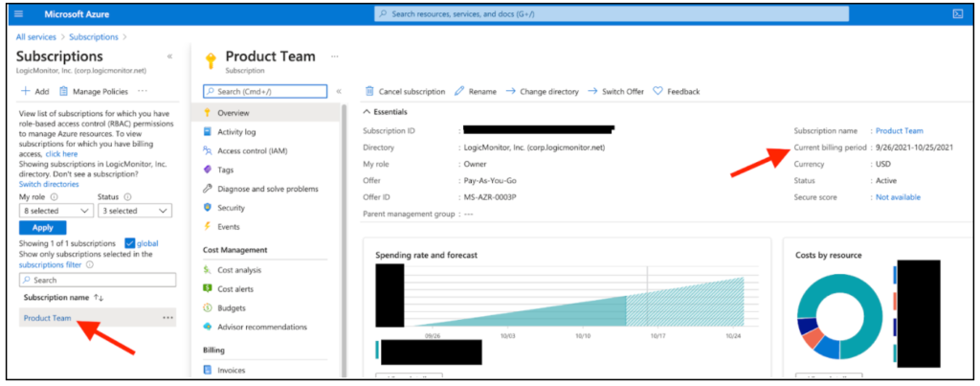Open the Azure portal hamburger menu
This screenshot has width=980, height=386.
tap(21, 13)
